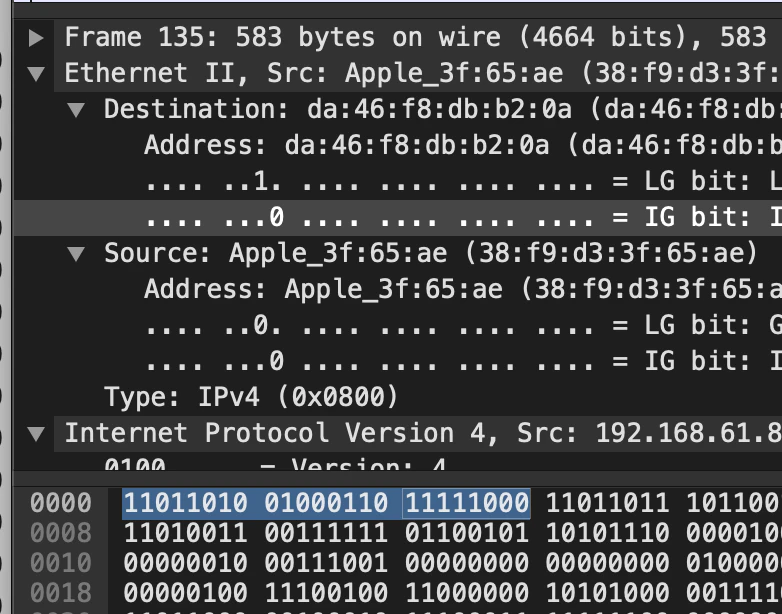Click highlighted byte 11011010 in bytes pane

coord(186,503)
